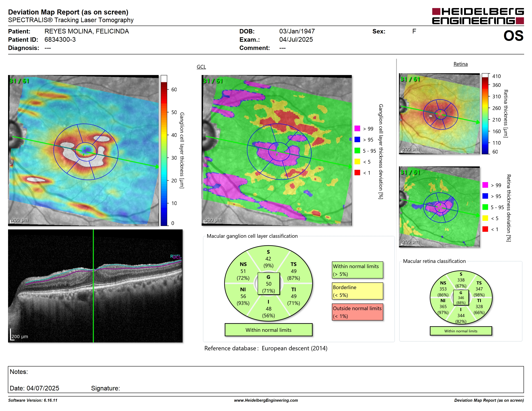Click the exam date 04/Jul/2025

click(296, 39)
